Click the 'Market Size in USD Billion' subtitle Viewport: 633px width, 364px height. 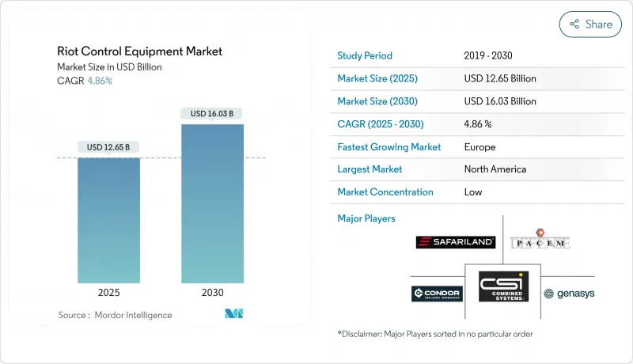click(x=109, y=67)
